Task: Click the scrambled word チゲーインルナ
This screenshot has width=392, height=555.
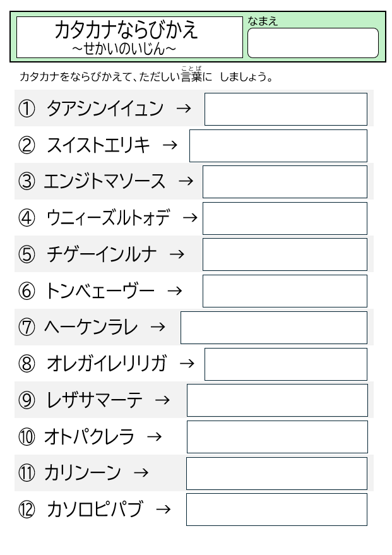Action: tap(102, 254)
